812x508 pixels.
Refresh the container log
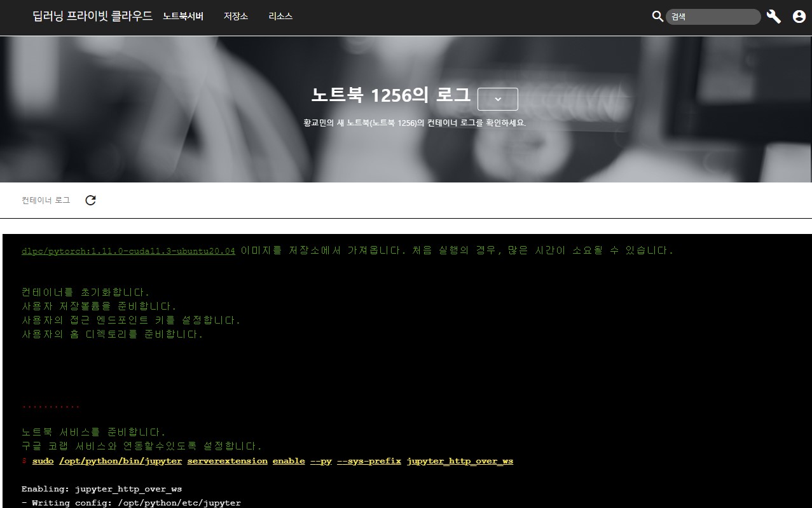pos(90,200)
